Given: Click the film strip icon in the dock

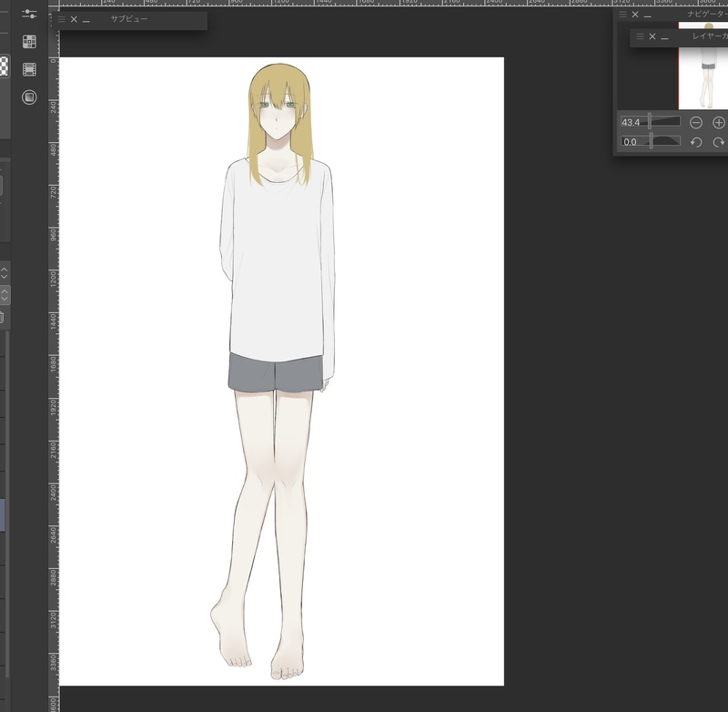Looking at the screenshot, I should [29, 69].
